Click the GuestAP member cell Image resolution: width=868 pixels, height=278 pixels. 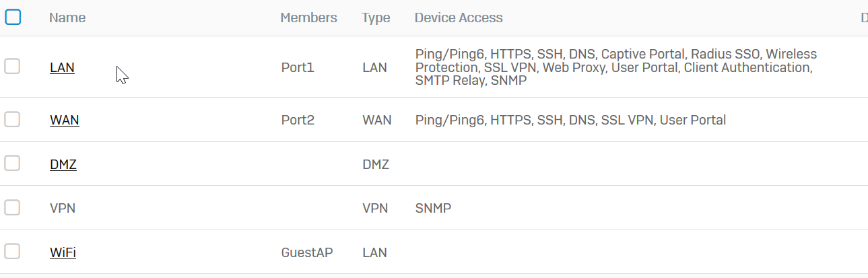(307, 253)
